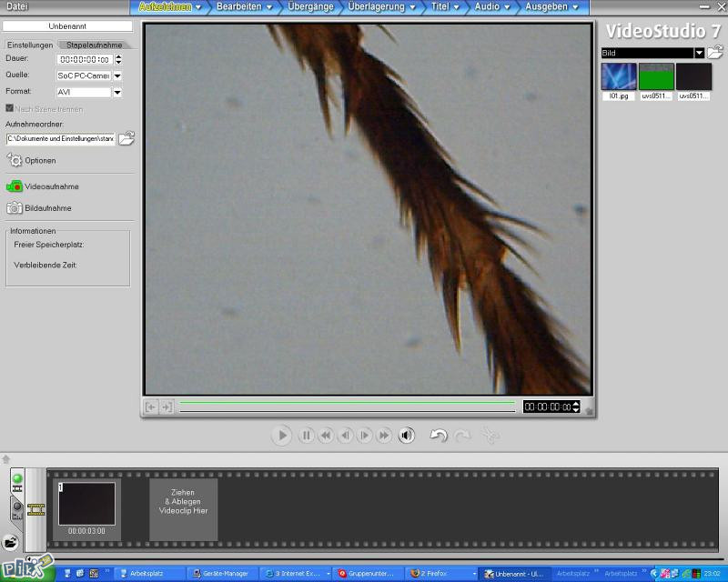Adjust preview timecode spinner

pyautogui.click(x=576, y=406)
